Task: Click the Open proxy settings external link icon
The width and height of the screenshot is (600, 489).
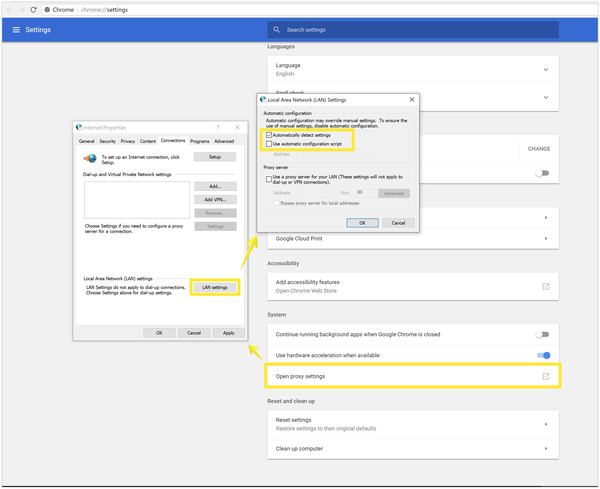Action: pyautogui.click(x=546, y=376)
